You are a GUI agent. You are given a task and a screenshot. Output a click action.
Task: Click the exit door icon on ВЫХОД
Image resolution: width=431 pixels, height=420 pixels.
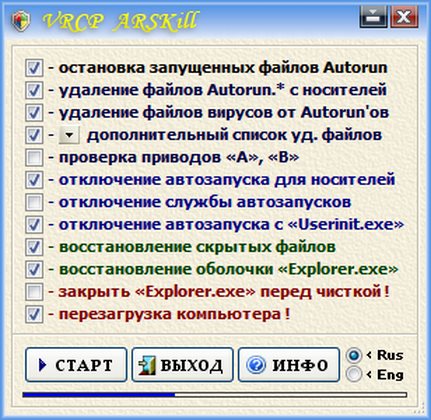pos(146,365)
